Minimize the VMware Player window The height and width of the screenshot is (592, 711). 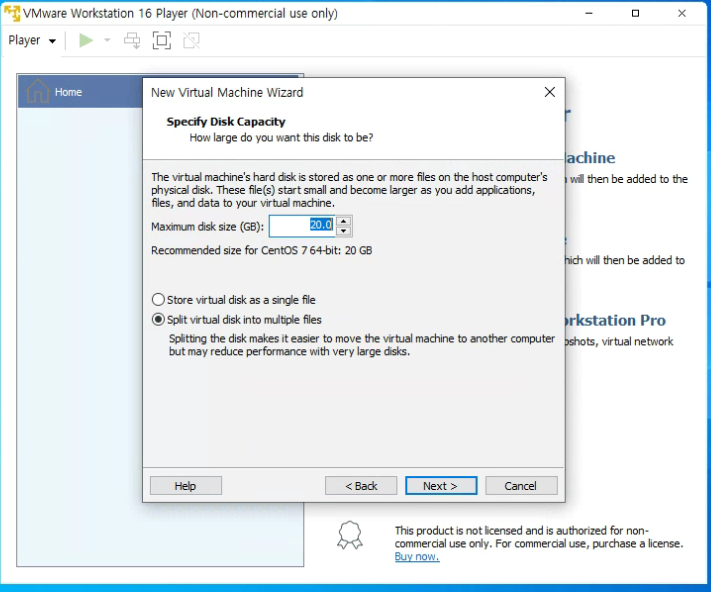pos(589,13)
